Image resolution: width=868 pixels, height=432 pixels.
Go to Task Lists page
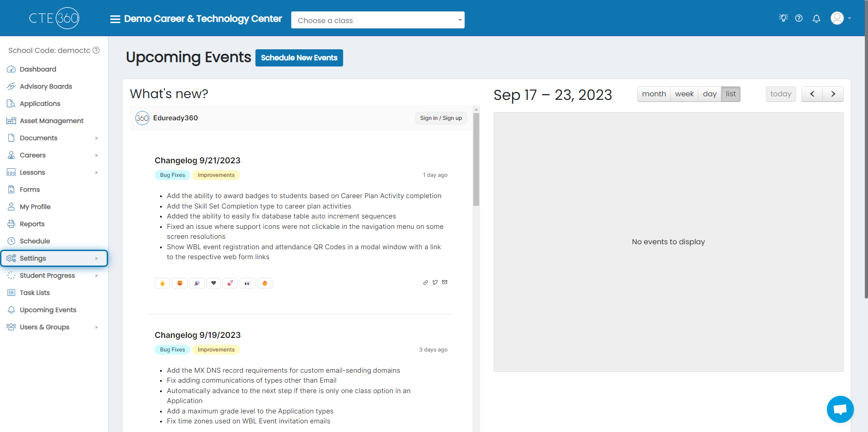(x=35, y=293)
